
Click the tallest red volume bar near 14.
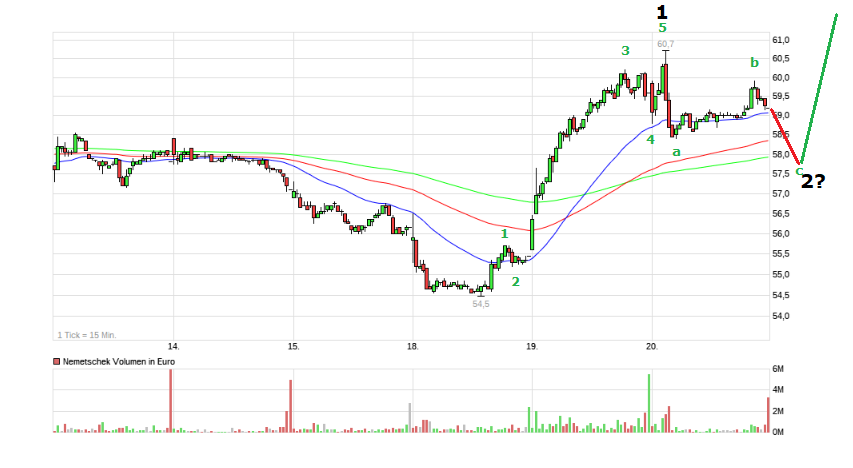tap(171, 401)
